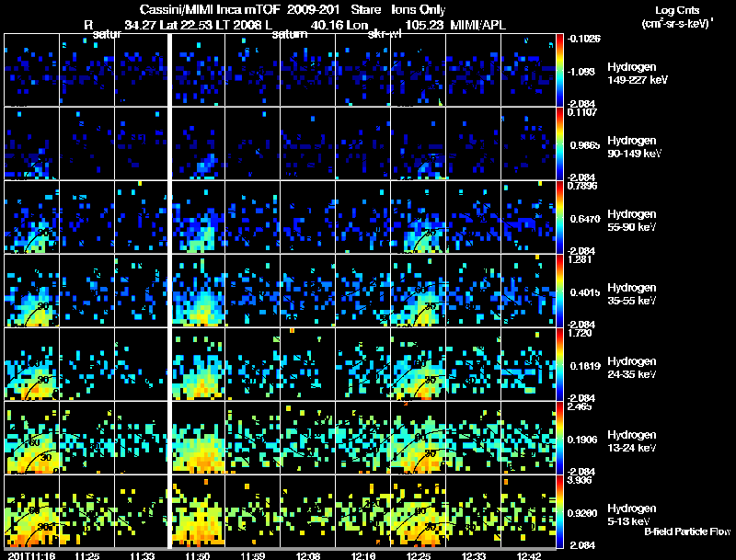
Task: Click the -0.1026 colorbar maximum value
Action: point(583,39)
